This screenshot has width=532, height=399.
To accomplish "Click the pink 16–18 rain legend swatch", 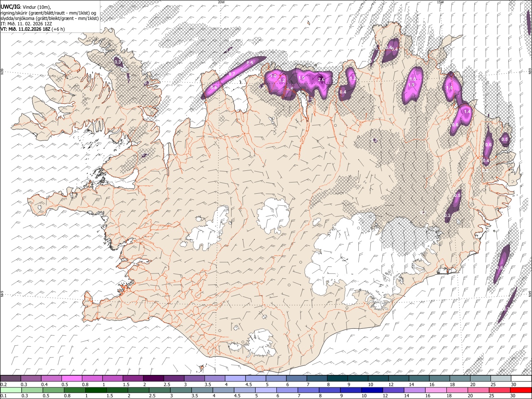I will point(435,390).
